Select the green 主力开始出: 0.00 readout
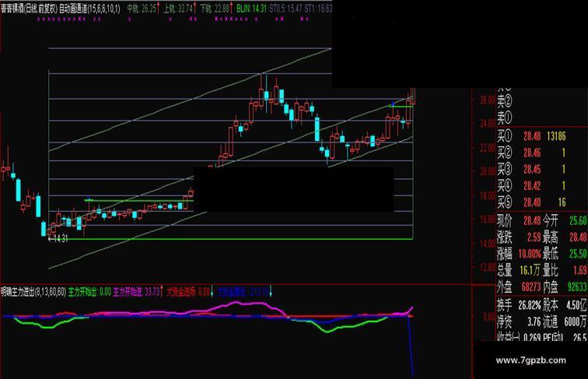The height and width of the screenshot is (379, 588). pos(89,292)
